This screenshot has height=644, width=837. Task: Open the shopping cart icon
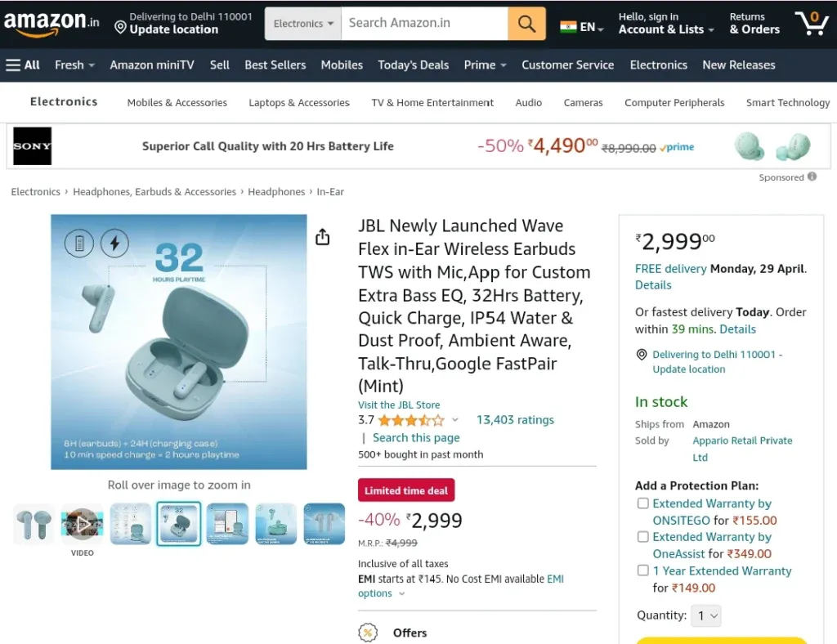coord(812,23)
